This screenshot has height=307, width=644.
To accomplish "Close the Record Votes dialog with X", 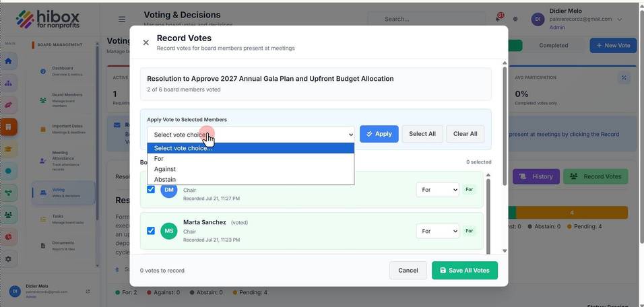I will coord(146,42).
